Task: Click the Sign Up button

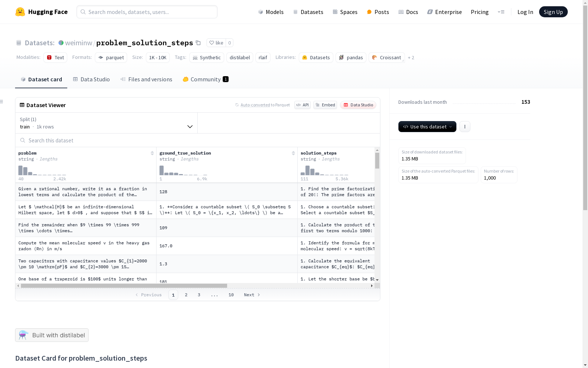Action: click(553, 12)
